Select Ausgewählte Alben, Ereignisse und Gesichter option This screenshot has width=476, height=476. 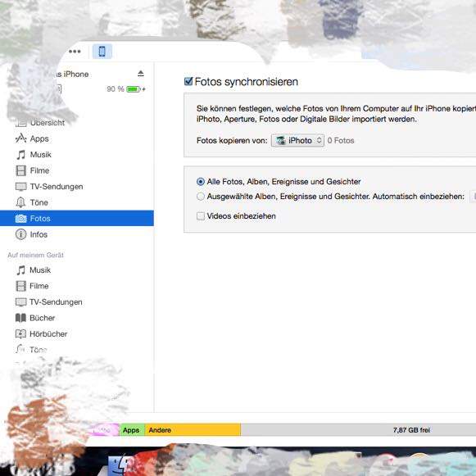[x=201, y=197]
